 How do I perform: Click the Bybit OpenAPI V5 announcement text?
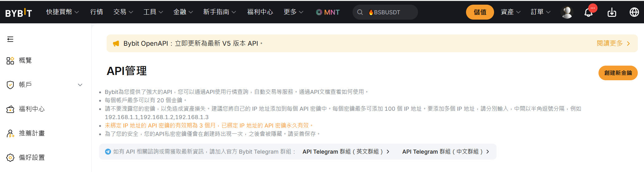193,44
